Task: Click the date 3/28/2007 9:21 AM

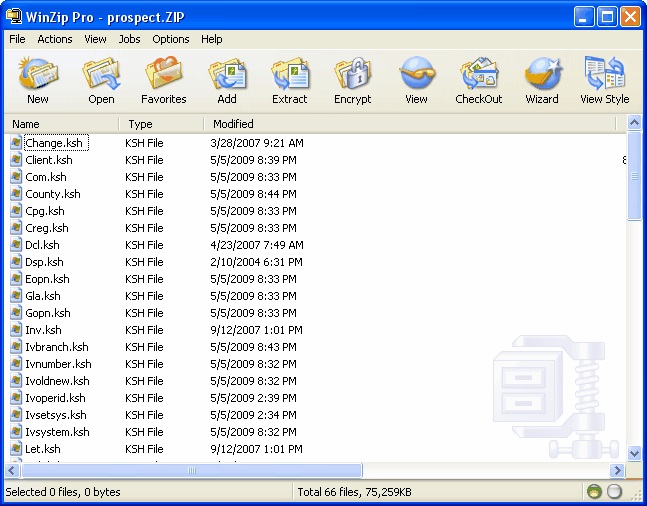Action: (x=257, y=143)
